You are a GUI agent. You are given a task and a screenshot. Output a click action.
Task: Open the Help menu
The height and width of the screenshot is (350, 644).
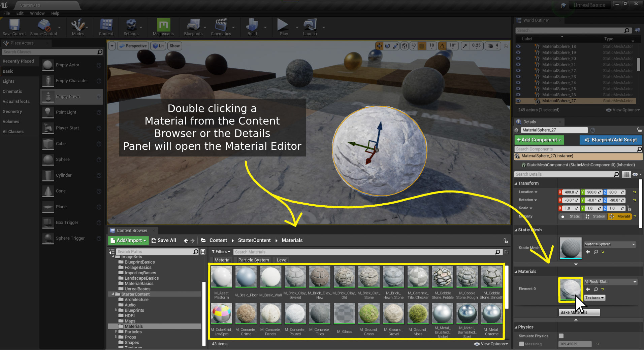tap(55, 13)
